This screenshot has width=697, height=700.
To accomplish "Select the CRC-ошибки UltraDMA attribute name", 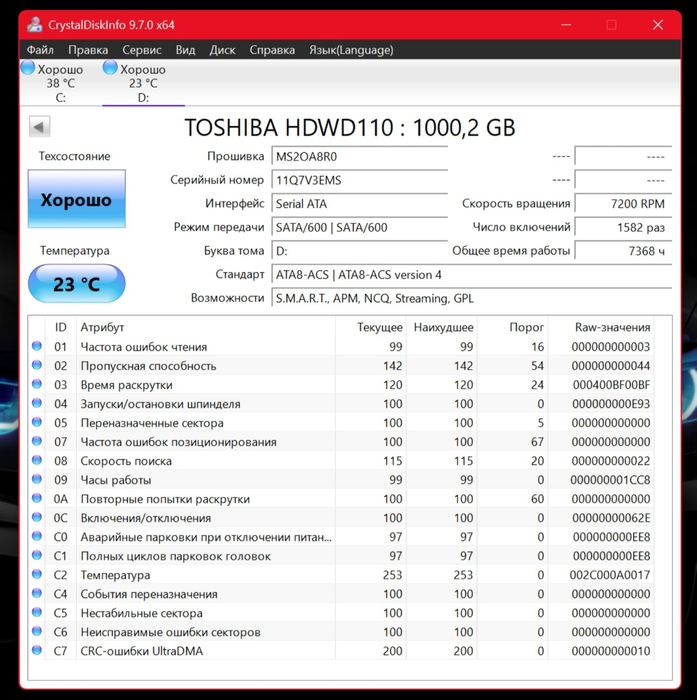I will coord(142,651).
